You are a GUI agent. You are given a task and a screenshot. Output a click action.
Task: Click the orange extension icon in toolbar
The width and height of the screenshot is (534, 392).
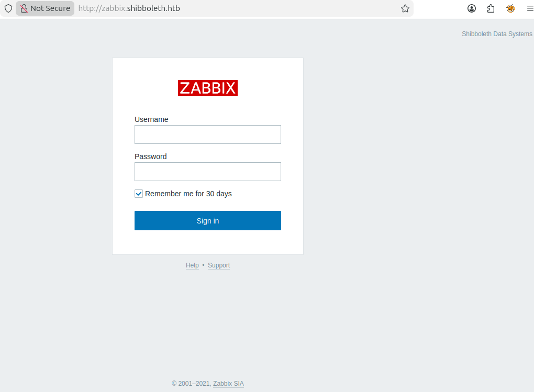point(510,8)
